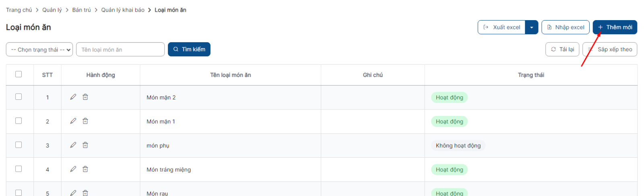Open the Sắp xếp theo sorting options
The height and width of the screenshot is (196, 644).
610,50
